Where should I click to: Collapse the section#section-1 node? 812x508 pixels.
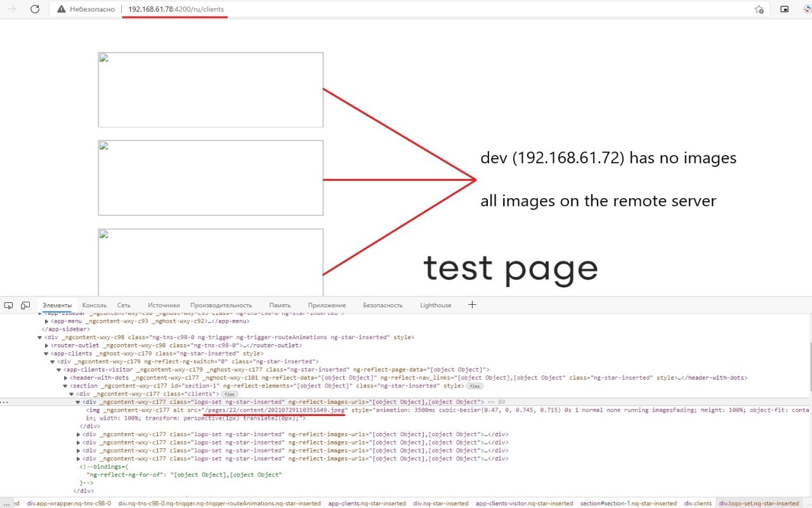click(x=65, y=386)
